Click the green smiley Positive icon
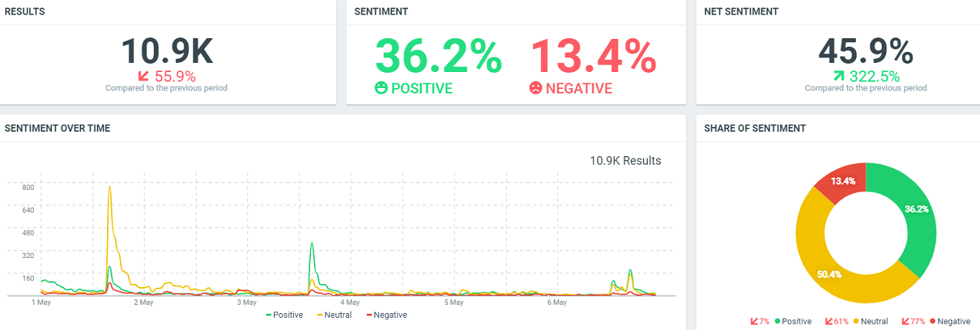 pos(381,88)
